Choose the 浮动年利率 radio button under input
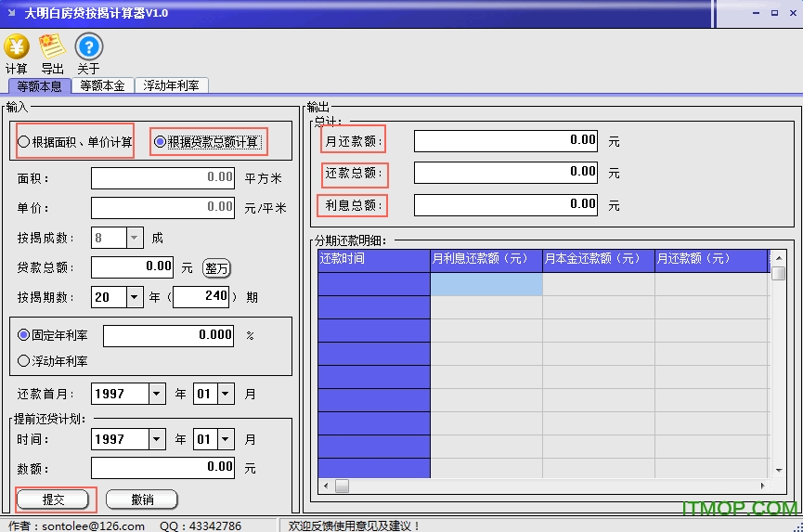Image resolution: width=803 pixels, height=532 pixels. 24,361
